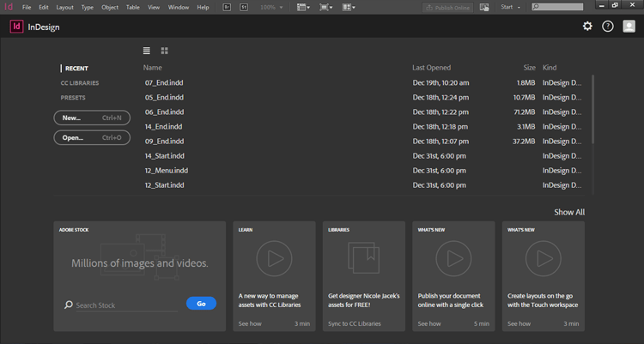Click the GPU performance preview icon
Viewport: 644px width, 344px height.
[x=484, y=8]
